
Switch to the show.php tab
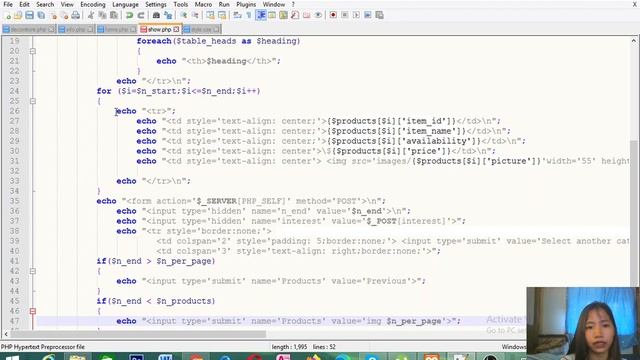(x=160, y=29)
